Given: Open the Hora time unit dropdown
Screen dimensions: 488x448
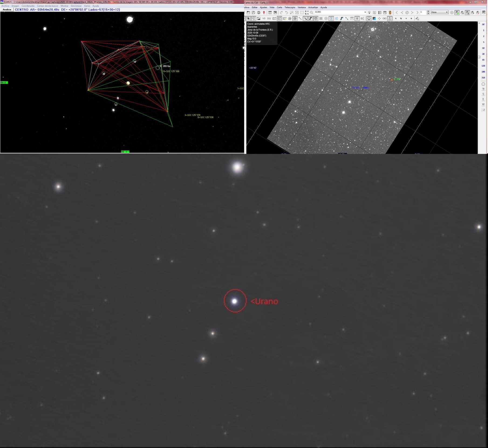Looking at the screenshot, I should coord(446,12).
